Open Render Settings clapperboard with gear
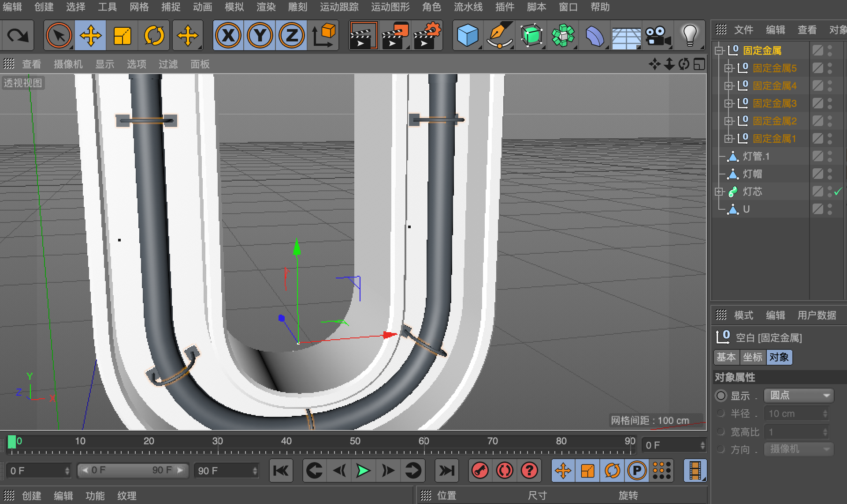847x504 pixels. click(x=427, y=35)
